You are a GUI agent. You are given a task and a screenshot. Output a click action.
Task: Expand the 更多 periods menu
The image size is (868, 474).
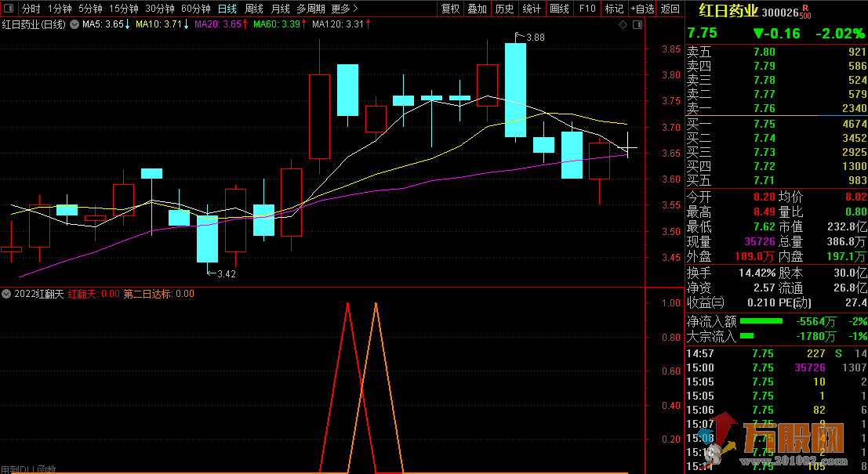coord(344,9)
